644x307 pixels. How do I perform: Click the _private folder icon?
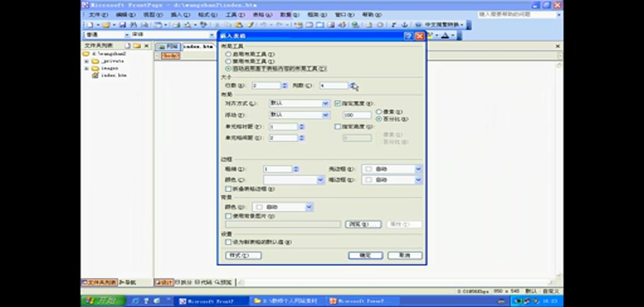94,61
